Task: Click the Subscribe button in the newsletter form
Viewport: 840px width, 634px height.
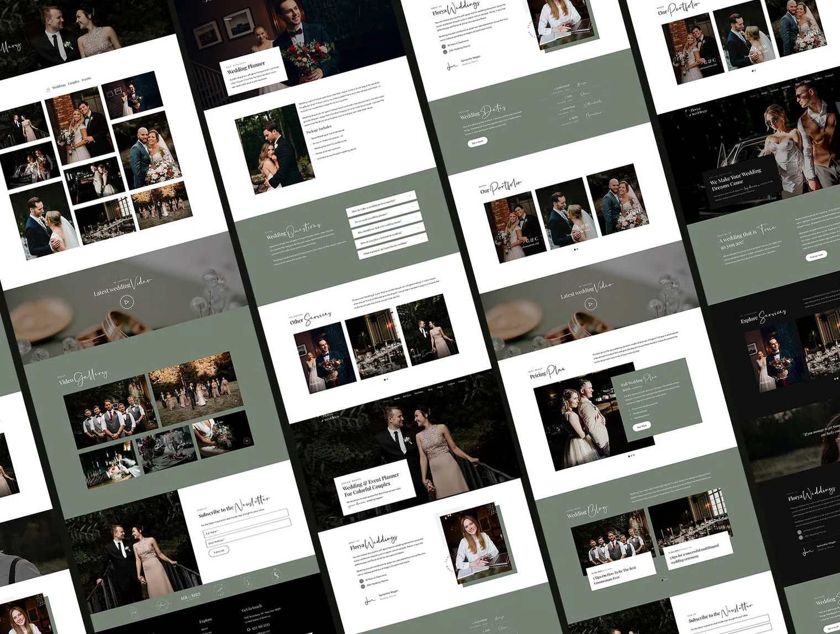Action: (219, 551)
